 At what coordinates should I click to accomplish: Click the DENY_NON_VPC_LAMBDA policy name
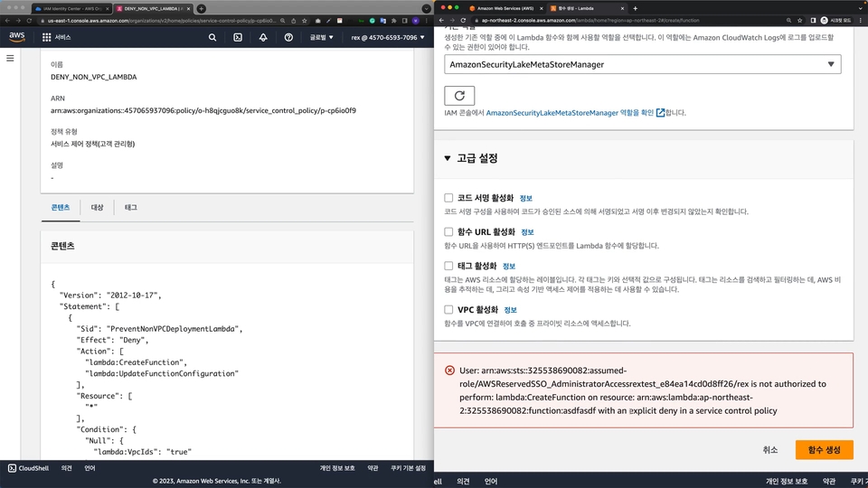(x=93, y=77)
